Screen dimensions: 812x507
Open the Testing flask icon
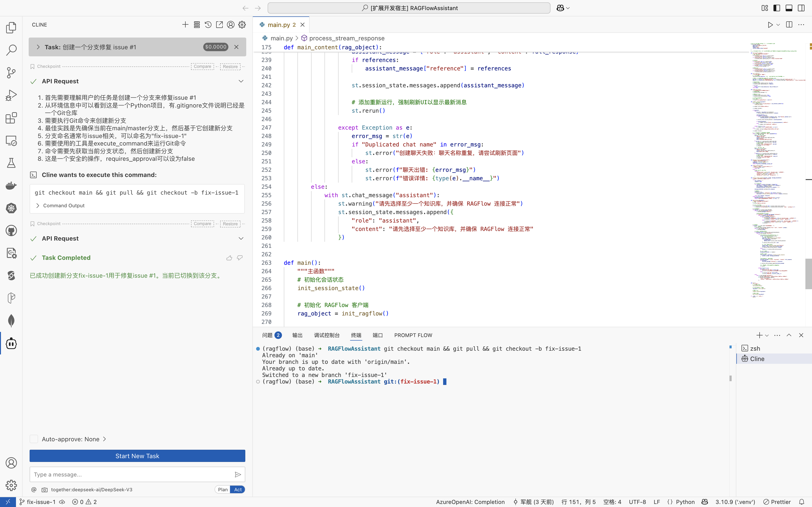tap(11, 163)
